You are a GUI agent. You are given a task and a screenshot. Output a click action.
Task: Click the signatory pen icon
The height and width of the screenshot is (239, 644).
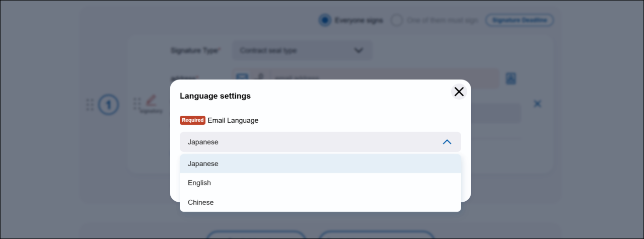151,101
